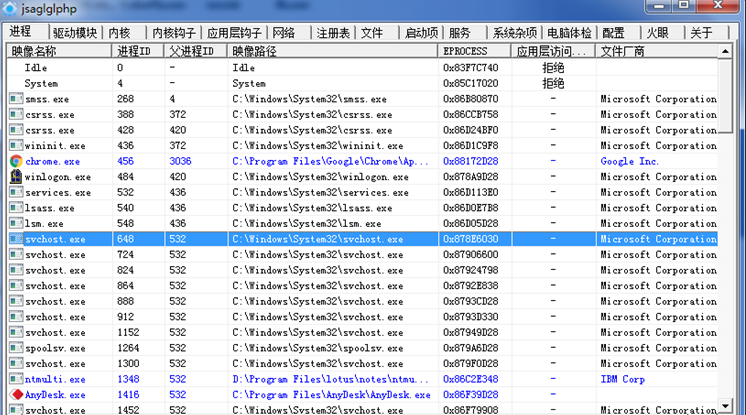Click the vertical scrollbar thumb
This screenshot has width=746, height=415.
point(725,95)
